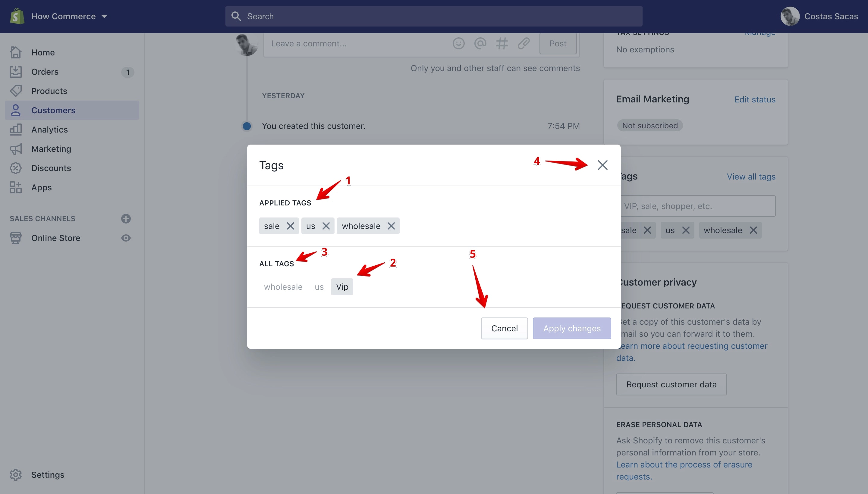Viewport: 868px width, 494px height.
Task: Remove applied sale tag in dialog
Action: 290,226
